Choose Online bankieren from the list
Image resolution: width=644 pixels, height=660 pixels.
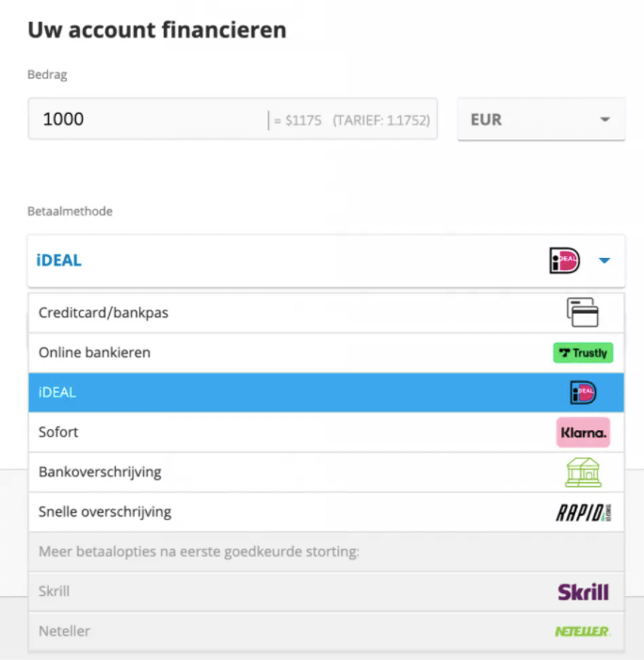[326, 353]
